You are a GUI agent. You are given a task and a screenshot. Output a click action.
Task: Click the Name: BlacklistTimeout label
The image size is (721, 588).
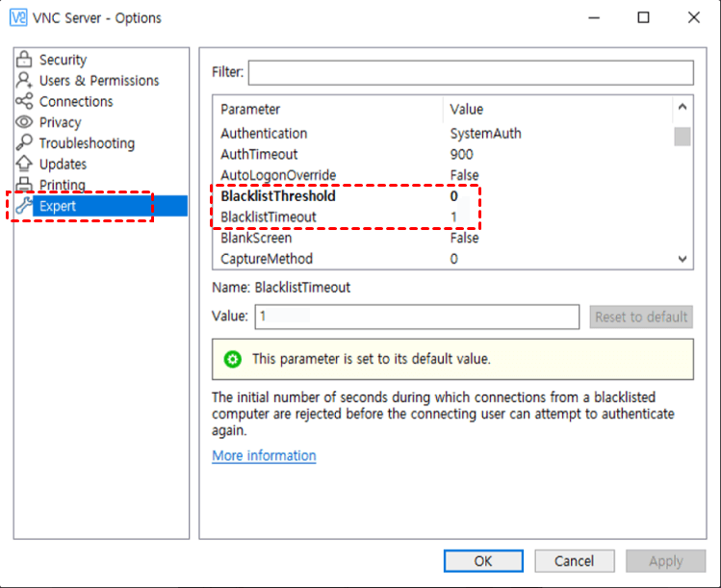pos(281,288)
